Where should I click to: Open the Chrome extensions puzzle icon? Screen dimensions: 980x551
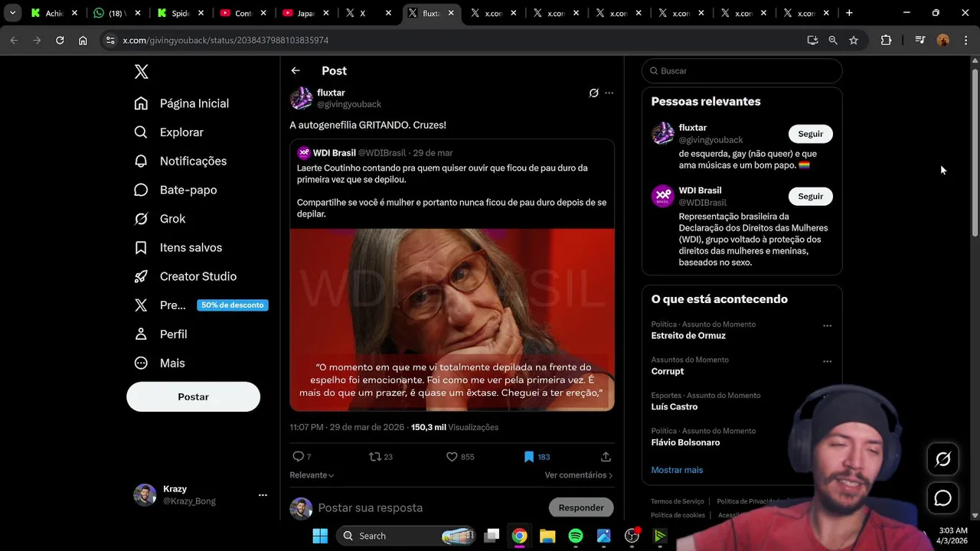point(886,40)
